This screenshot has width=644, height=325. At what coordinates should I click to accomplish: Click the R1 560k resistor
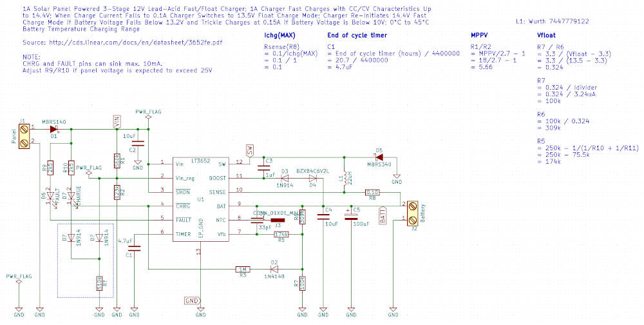(x=117, y=161)
